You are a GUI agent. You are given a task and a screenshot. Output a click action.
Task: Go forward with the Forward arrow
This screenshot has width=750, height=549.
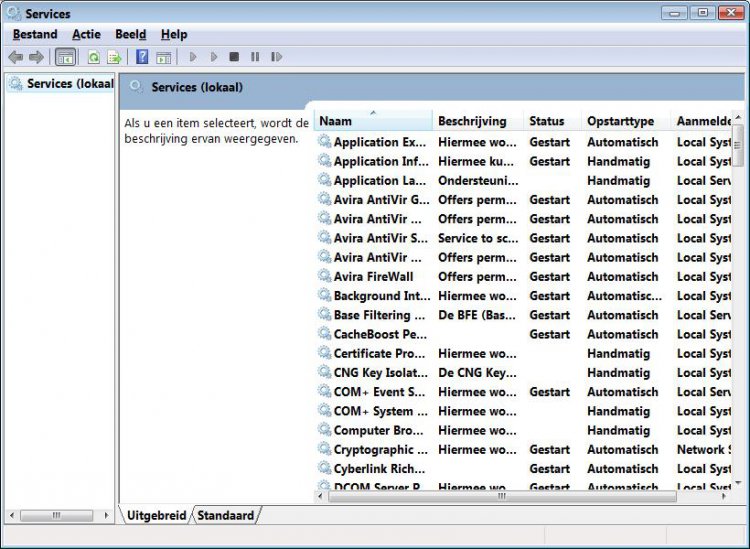tap(36, 57)
